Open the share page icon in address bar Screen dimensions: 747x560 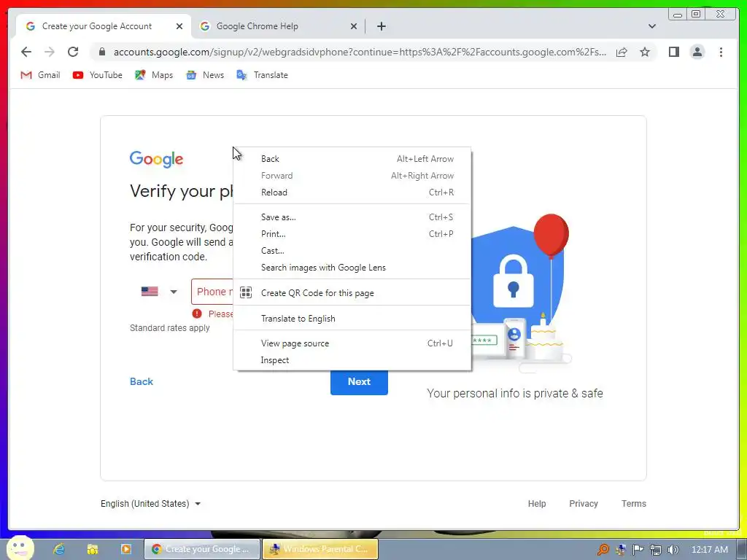click(x=622, y=52)
